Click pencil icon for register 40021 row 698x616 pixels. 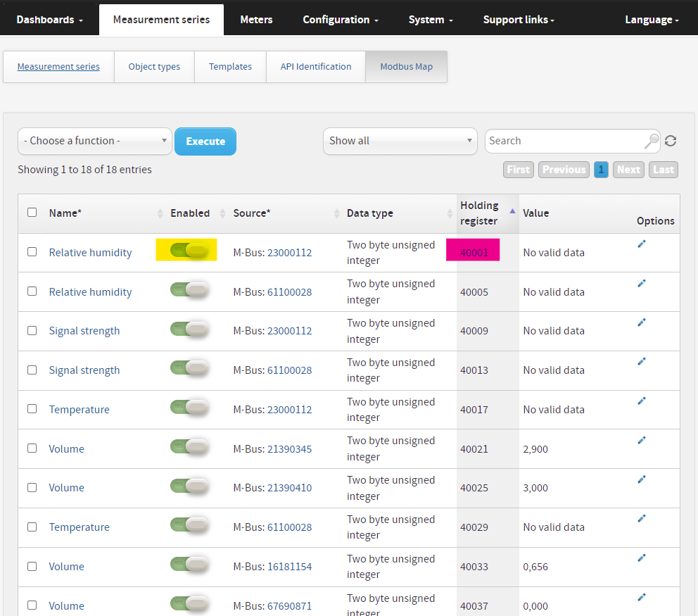coord(642,440)
